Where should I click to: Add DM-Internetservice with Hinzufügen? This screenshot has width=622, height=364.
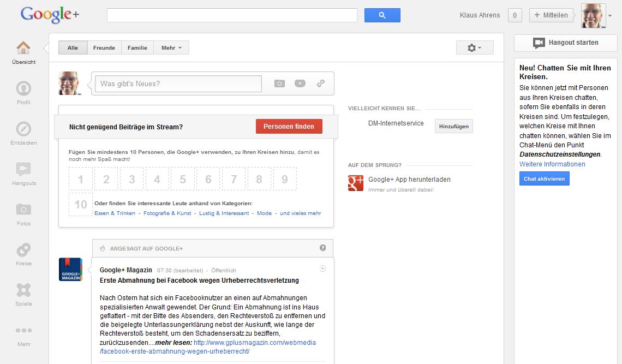click(x=454, y=126)
